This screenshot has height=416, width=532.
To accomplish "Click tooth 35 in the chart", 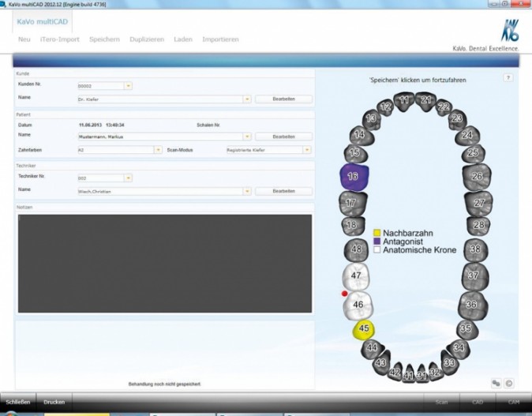I will click(x=466, y=329).
